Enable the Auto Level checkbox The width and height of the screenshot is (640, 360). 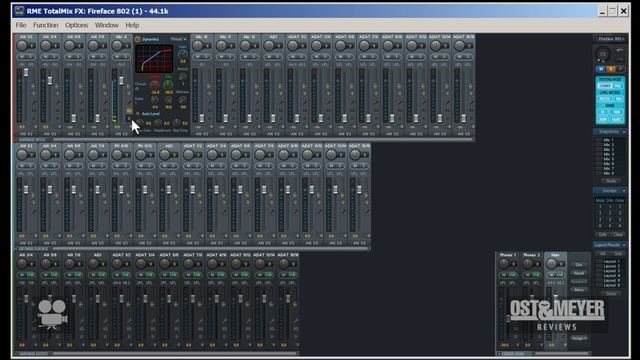(x=138, y=113)
